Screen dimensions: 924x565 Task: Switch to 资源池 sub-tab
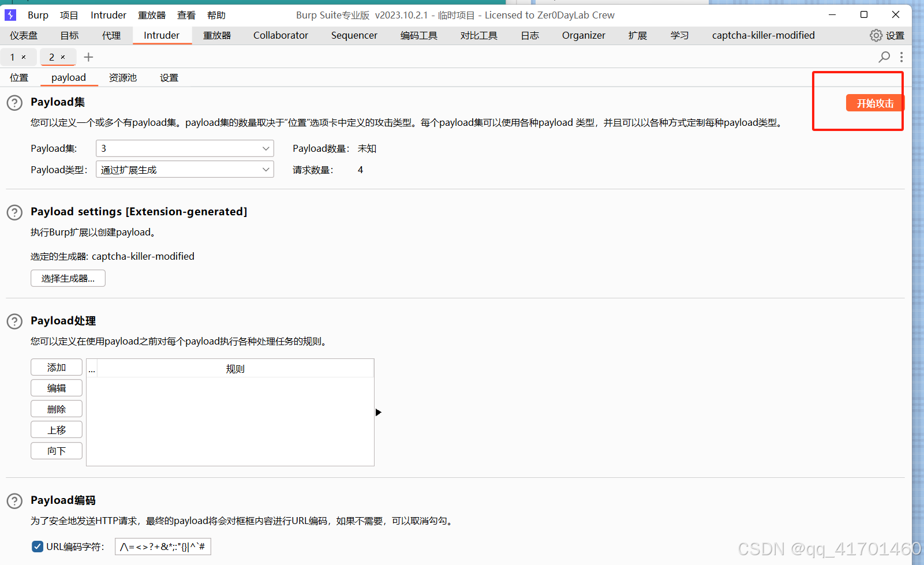tap(123, 78)
